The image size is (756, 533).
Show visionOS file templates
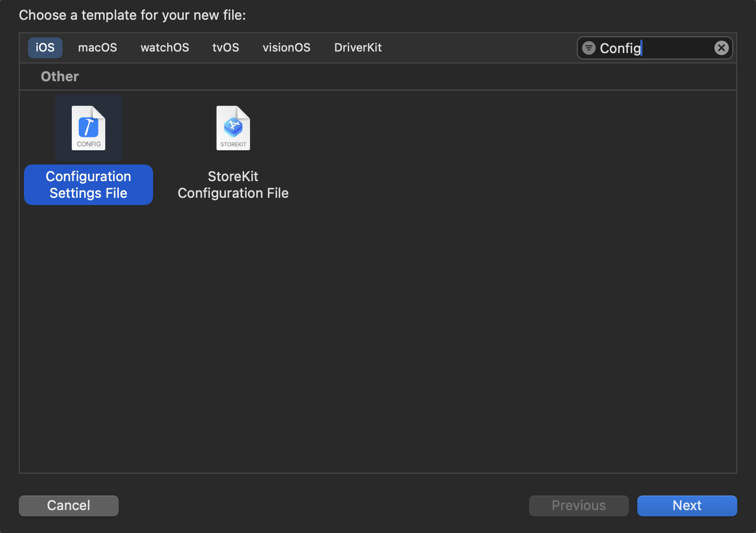(x=286, y=48)
